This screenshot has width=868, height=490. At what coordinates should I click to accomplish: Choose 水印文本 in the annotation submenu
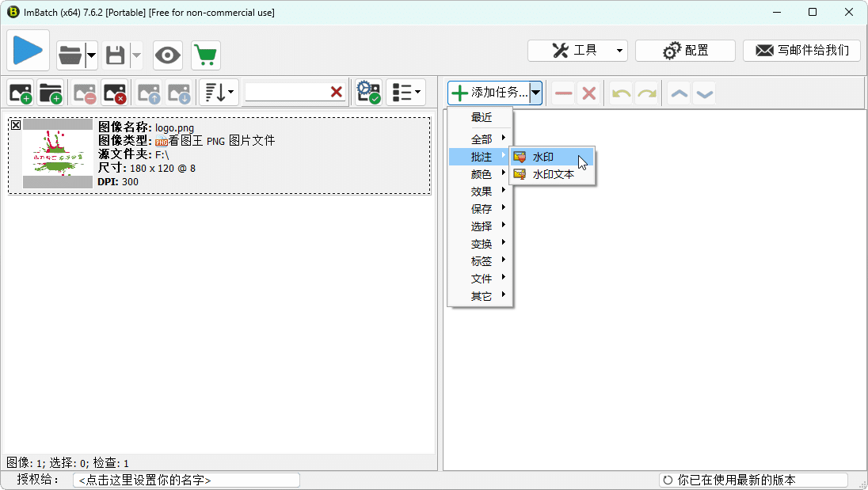pos(555,173)
